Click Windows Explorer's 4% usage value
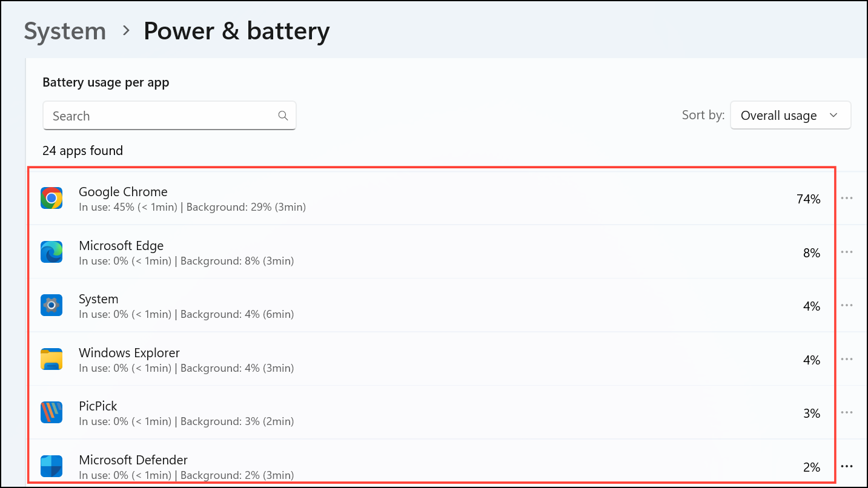 pyautogui.click(x=812, y=360)
